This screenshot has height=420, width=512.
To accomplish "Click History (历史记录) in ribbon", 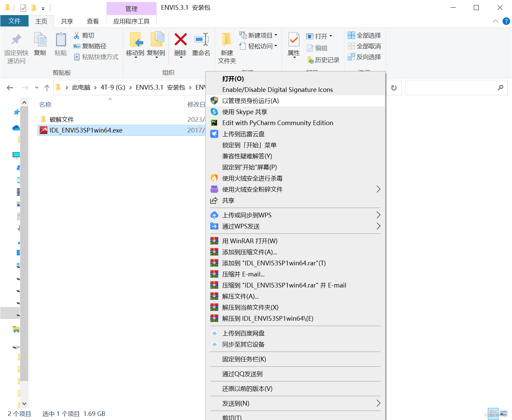I will [323, 60].
